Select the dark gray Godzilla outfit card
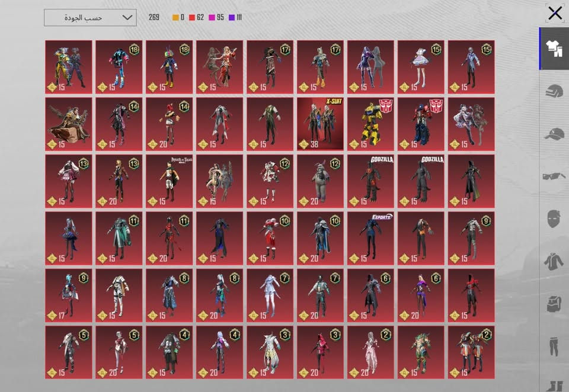The image size is (569, 392). (x=421, y=181)
